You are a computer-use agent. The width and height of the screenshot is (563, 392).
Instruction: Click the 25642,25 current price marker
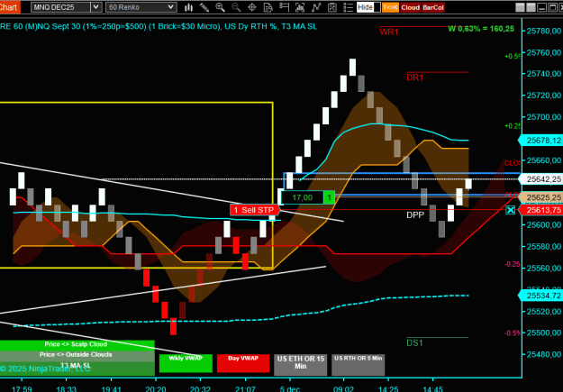click(540, 179)
